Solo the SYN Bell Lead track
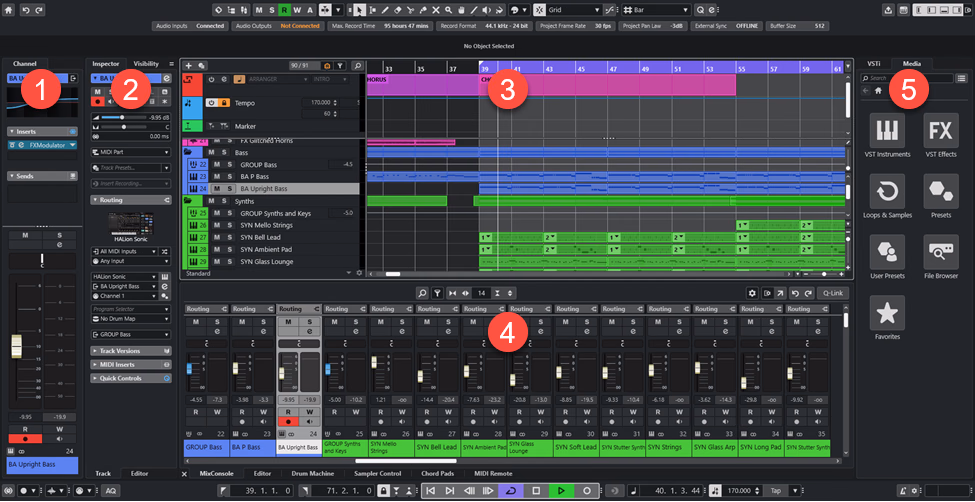 click(229, 238)
